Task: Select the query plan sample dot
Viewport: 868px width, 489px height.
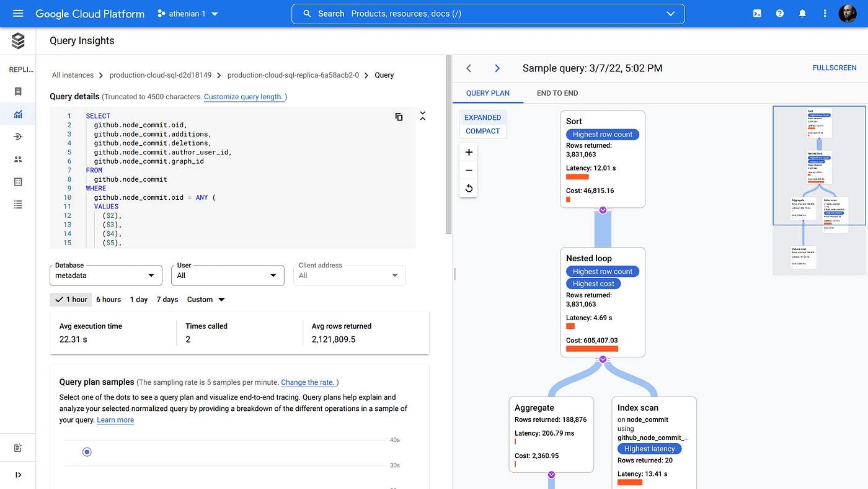Action: pos(87,452)
